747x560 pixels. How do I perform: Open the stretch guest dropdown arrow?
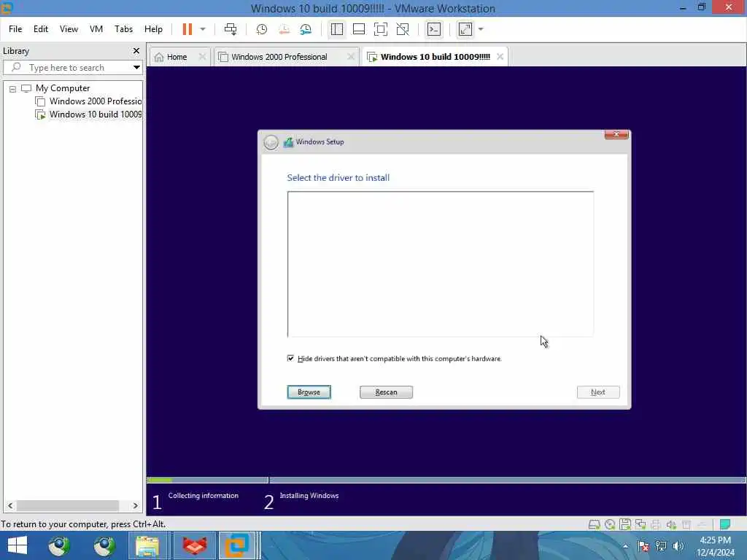(x=481, y=29)
